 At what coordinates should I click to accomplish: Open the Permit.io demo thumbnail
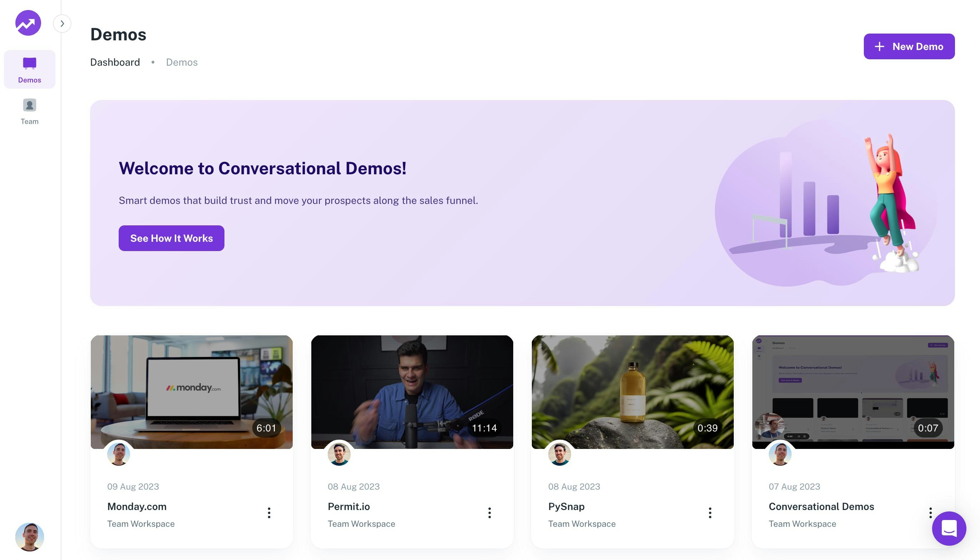point(412,392)
